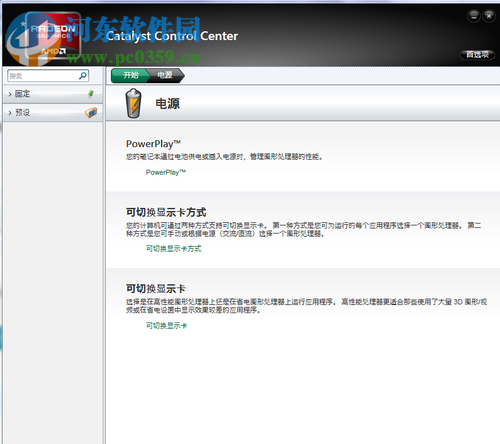Viewport: 500px width, 444px height.
Task: Click the 固定 sidebar label
Action: coord(23,94)
